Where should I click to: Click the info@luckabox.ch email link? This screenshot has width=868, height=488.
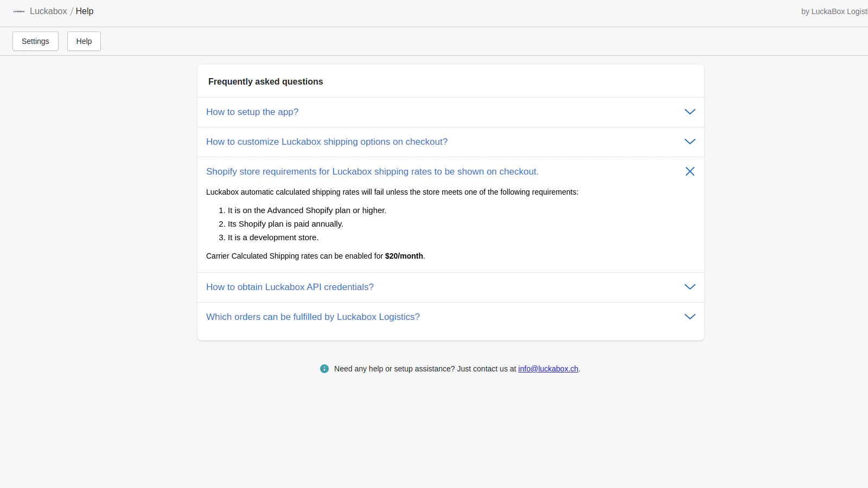pyautogui.click(x=548, y=369)
